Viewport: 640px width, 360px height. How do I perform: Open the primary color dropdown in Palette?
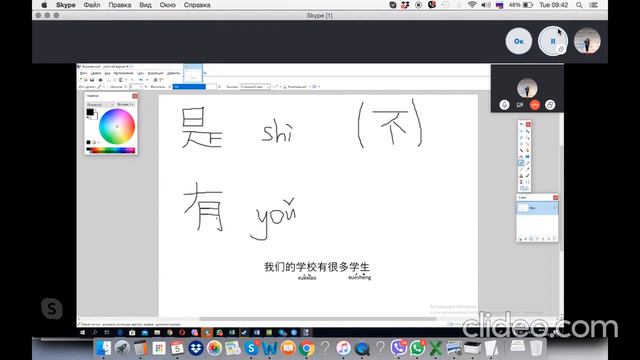point(100,104)
